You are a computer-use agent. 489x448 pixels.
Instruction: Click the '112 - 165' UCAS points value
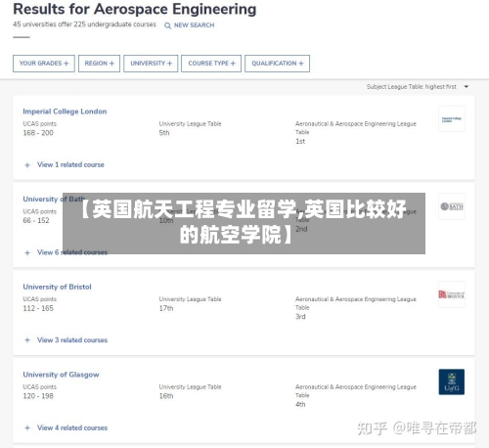click(38, 308)
